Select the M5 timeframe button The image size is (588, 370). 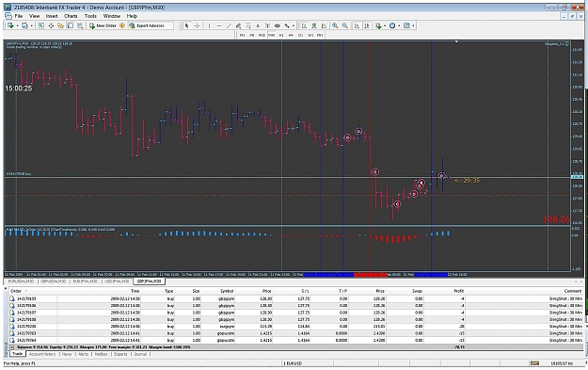click(252, 35)
